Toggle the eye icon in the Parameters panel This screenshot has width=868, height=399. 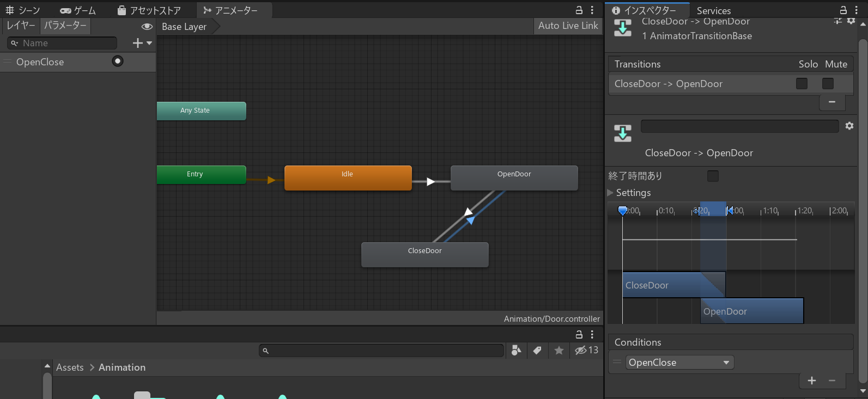click(147, 26)
